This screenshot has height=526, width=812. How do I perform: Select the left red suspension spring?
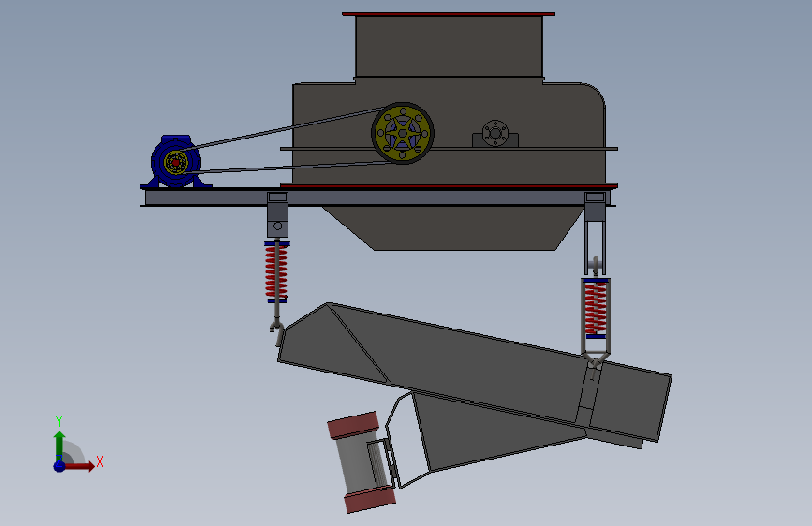tap(276, 272)
